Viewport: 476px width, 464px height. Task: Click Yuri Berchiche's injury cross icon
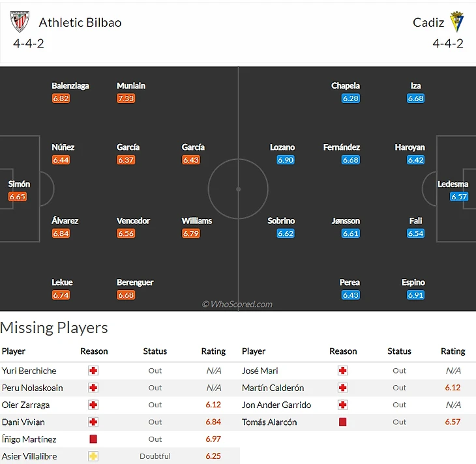click(x=93, y=371)
